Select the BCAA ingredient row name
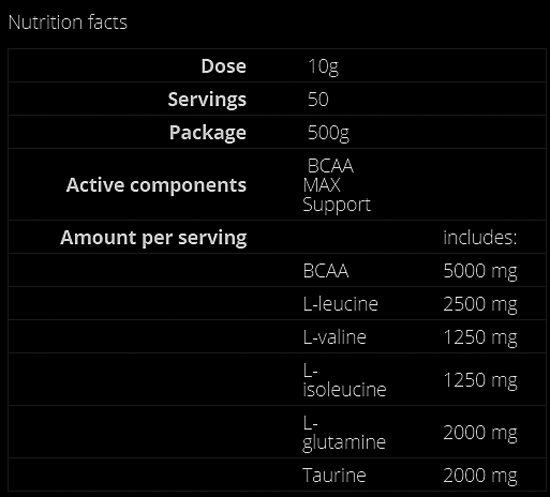Screen dimensions: 550x497 coord(326,271)
